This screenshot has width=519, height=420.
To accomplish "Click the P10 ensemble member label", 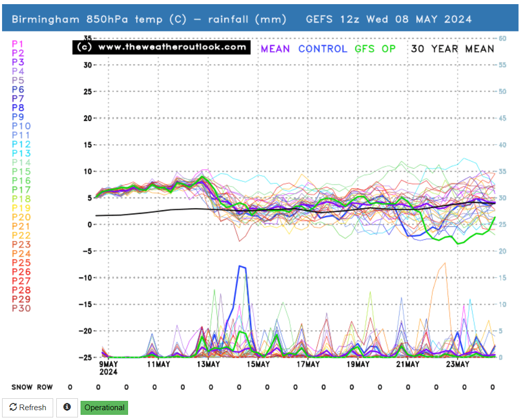I will click(21, 126).
